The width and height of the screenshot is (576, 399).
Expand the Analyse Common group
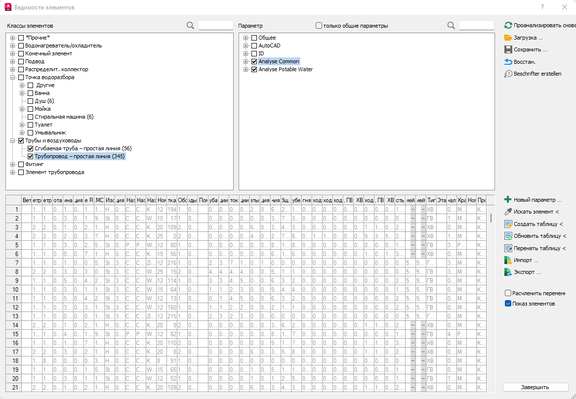(246, 61)
